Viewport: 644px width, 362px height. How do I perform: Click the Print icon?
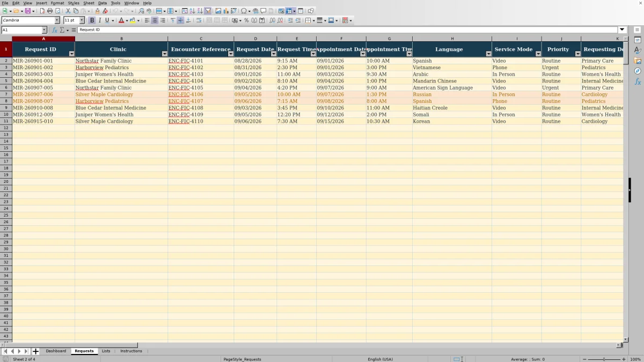click(50, 11)
